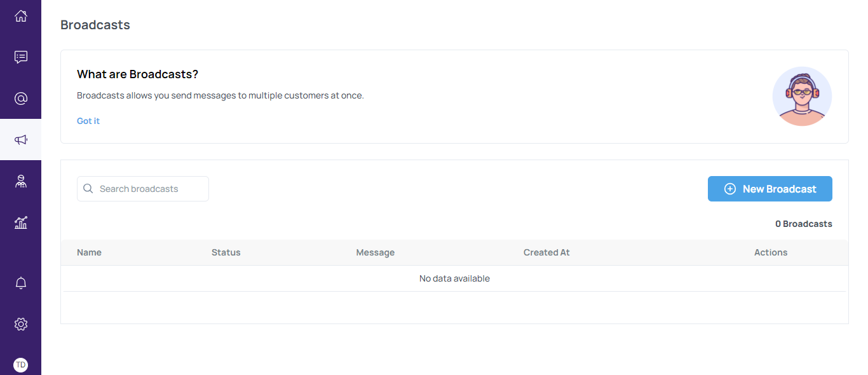
Task: Click the Created At column header
Action: click(x=546, y=252)
